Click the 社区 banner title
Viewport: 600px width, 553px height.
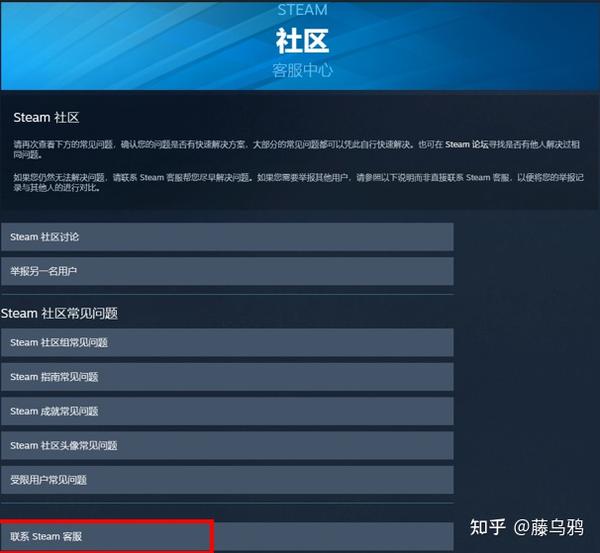click(x=302, y=41)
